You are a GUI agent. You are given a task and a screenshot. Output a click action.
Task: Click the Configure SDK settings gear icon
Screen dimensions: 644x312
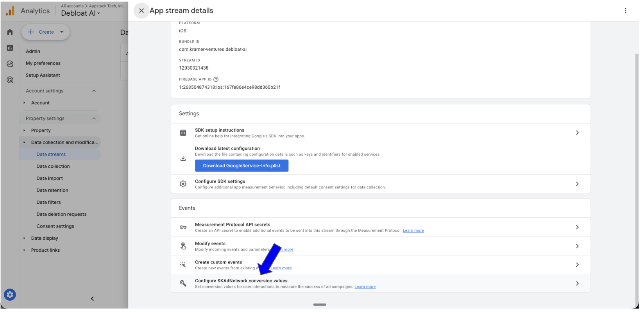(183, 184)
